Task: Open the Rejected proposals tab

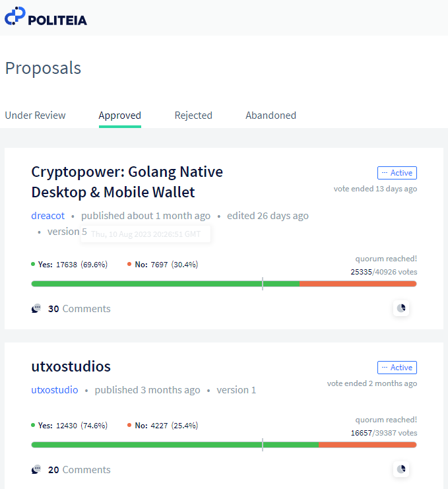Action: [193, 115]
